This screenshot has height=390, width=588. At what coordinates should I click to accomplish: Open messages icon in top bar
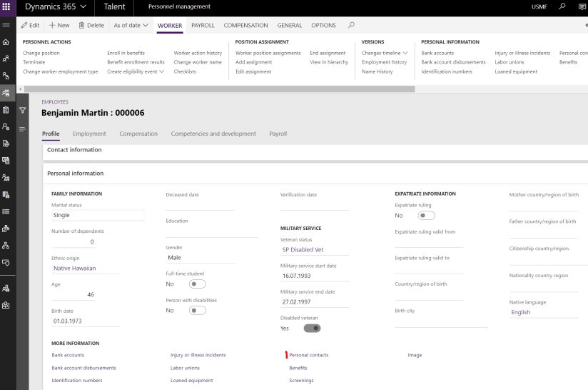582,6
